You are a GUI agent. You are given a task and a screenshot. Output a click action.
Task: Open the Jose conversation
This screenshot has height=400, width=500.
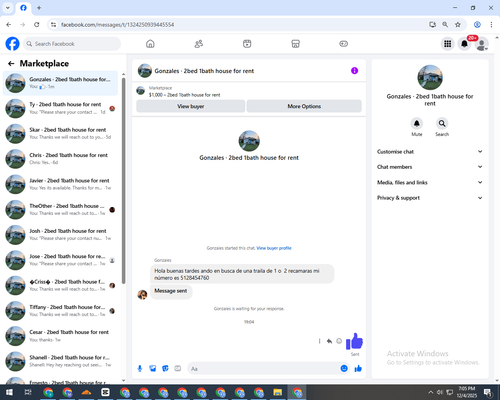pos(60,260)
